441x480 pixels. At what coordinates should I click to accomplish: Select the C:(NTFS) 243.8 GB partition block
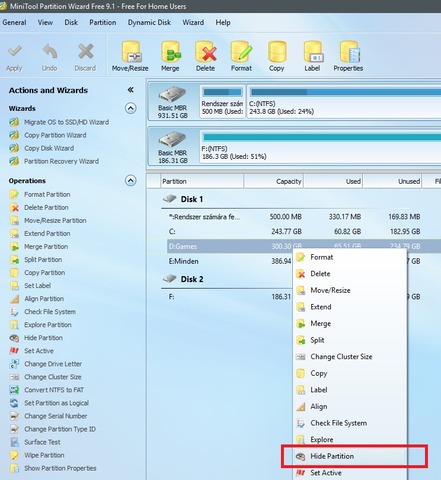click(344, 101)
